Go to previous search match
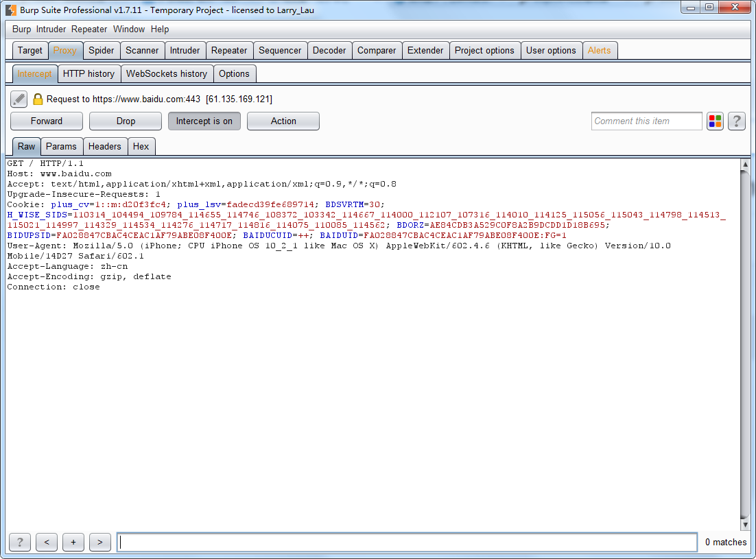Viewport: 756px width, 559px height. coord(47,542)
